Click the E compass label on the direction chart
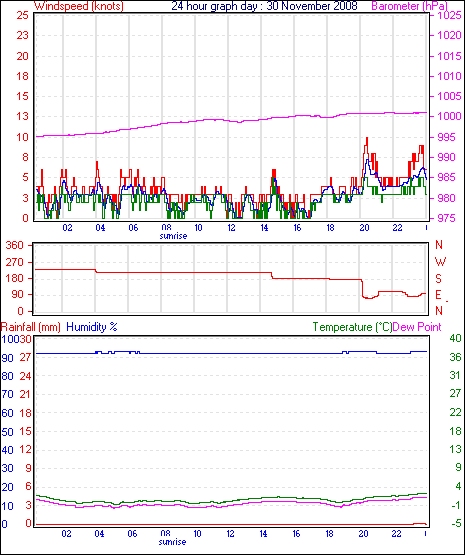Image resolution: width=465 pixels, height=556 pixels. pos(438,294)
